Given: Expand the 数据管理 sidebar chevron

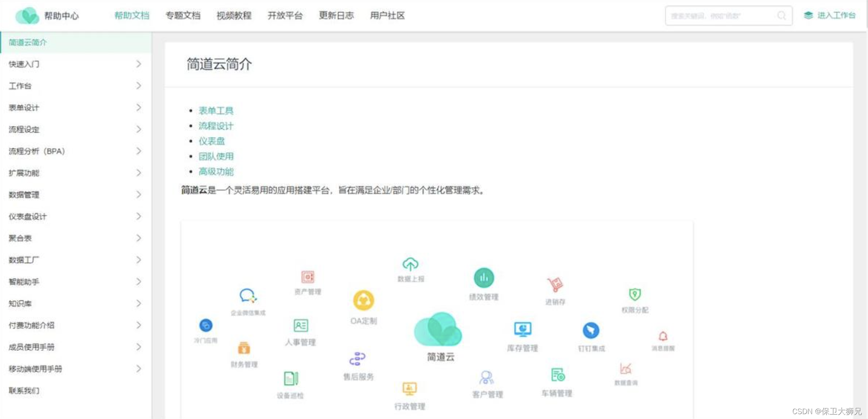Looking at the screenshot, I should [138, 195].
